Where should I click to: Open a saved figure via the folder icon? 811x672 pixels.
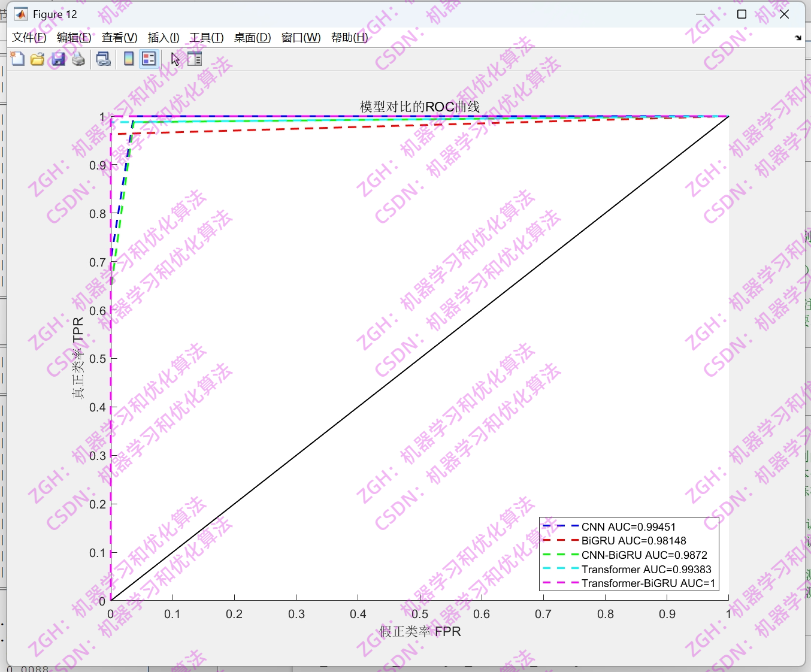[x=37, y=59]
